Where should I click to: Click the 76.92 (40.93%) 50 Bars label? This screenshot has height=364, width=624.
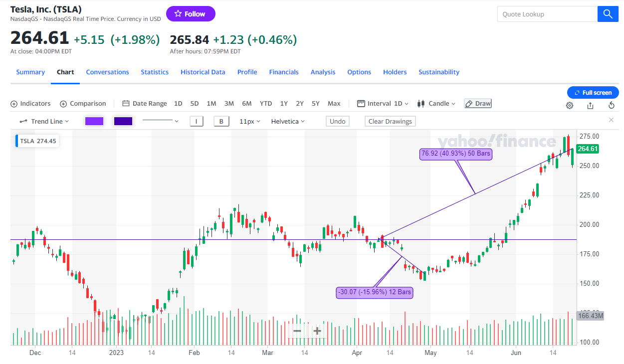(x=456, y=154)
